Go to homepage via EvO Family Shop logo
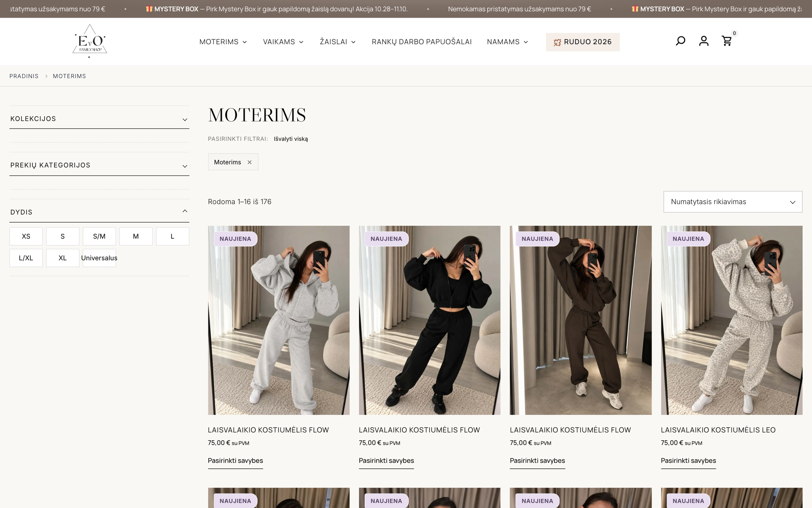The height and width of the screenshot is (508, 812). 89,41
